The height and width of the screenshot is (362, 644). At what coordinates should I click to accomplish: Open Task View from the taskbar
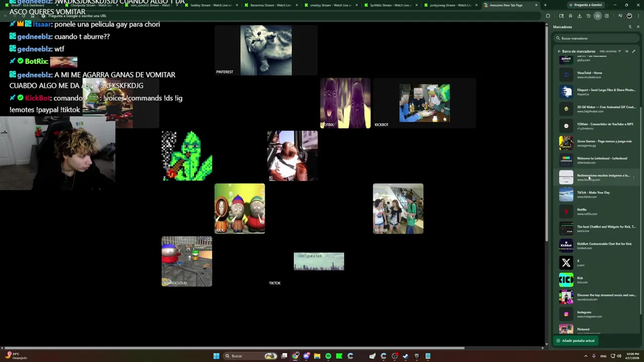point(284,356)
